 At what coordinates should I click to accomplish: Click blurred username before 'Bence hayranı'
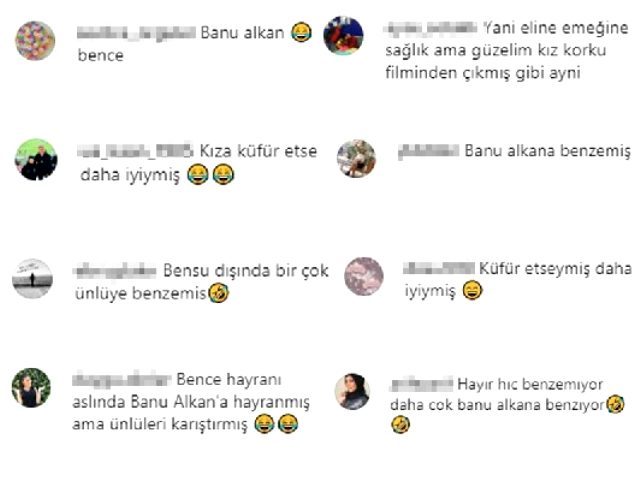122,379
